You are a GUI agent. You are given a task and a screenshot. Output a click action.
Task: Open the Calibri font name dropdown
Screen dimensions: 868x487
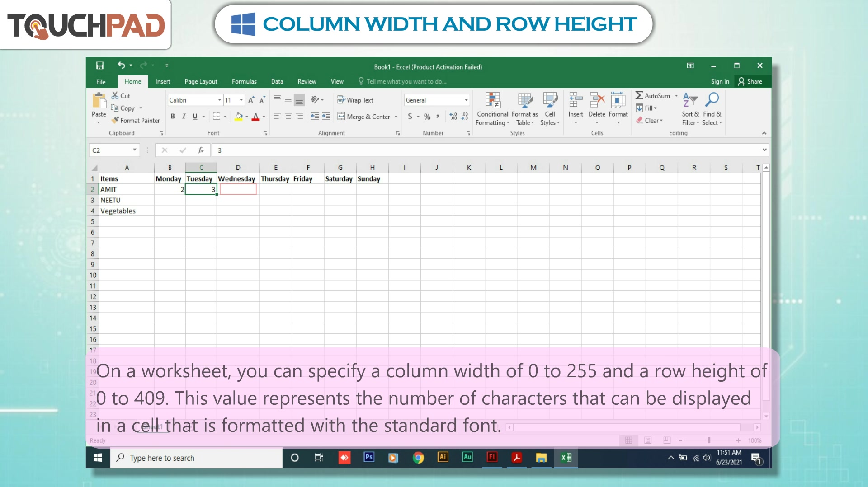click(220, 100)
